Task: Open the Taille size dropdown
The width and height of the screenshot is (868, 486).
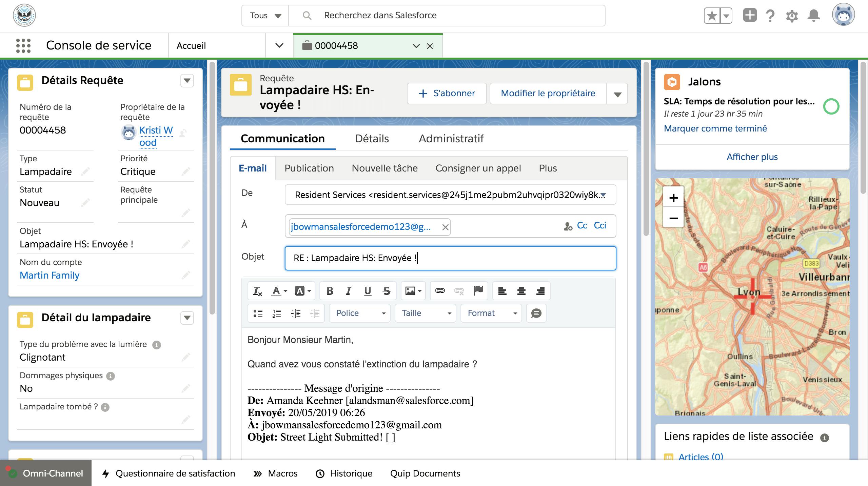Action: point(425,313)
